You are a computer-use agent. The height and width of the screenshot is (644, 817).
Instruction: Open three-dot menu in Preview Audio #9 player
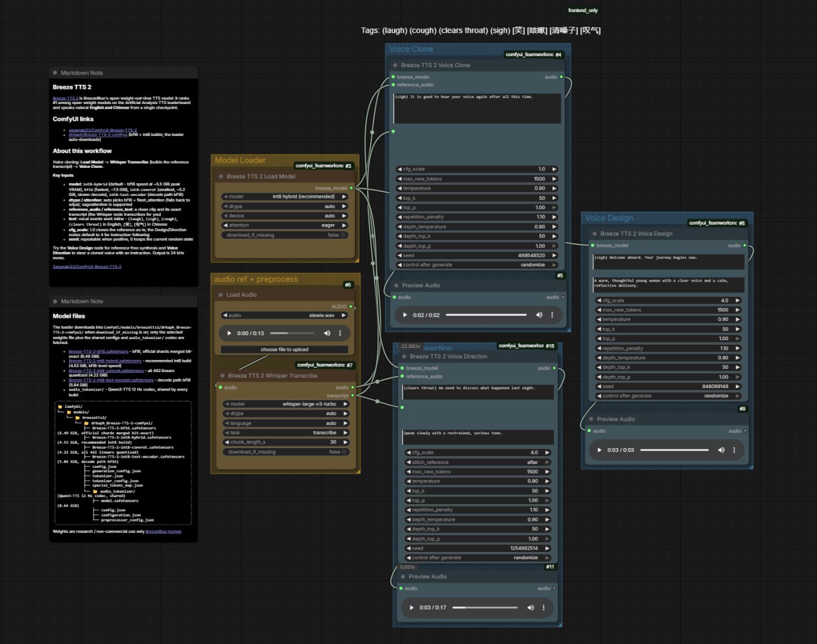point(734,450)
